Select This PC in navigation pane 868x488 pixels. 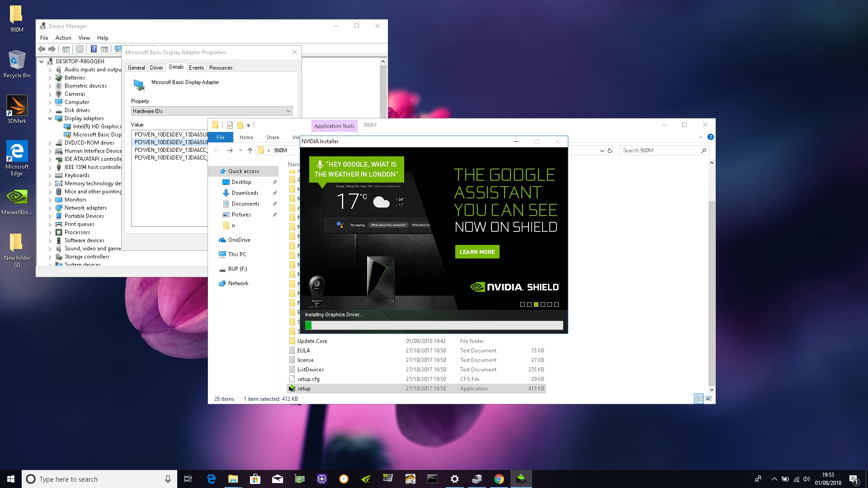click(x=237, y=254)
